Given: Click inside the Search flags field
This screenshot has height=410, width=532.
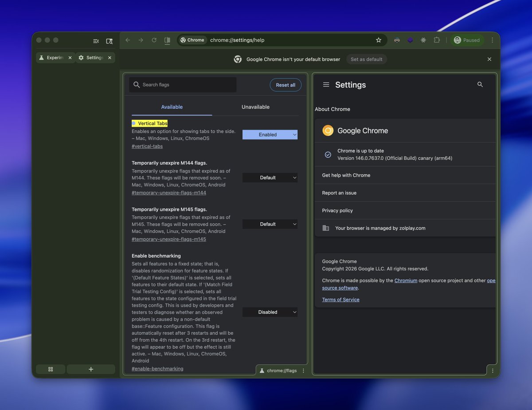Looking at the screenshot, I should click(183, 85).
